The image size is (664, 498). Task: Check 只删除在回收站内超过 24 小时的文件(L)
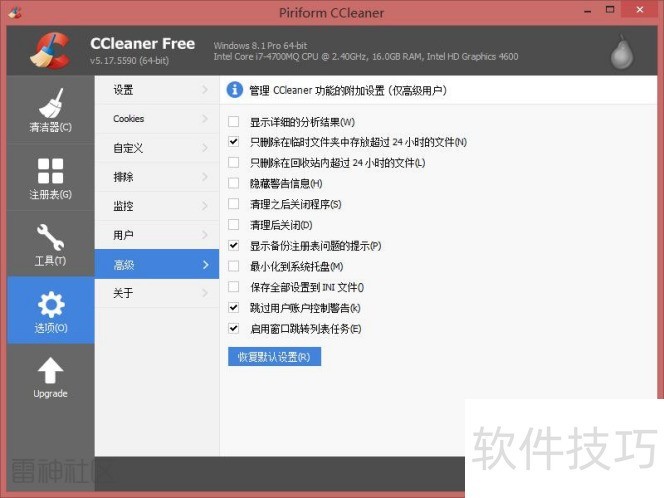point(233,162)
